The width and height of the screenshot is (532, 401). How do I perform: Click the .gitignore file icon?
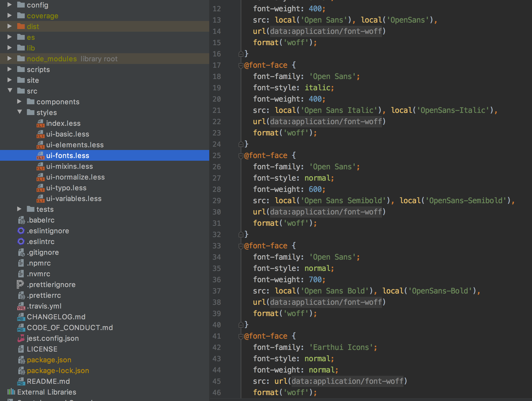[21, 252]
